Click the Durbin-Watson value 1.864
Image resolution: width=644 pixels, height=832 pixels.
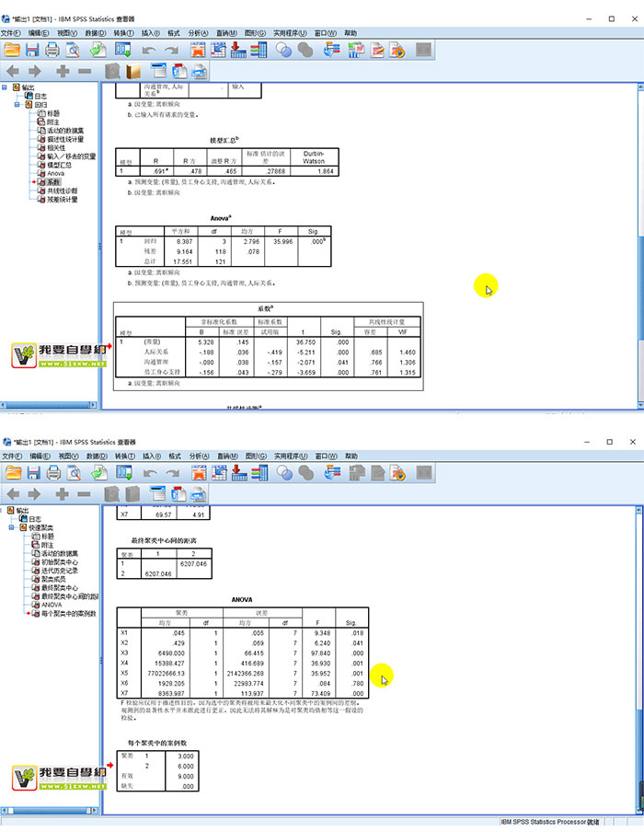[326, 171]
